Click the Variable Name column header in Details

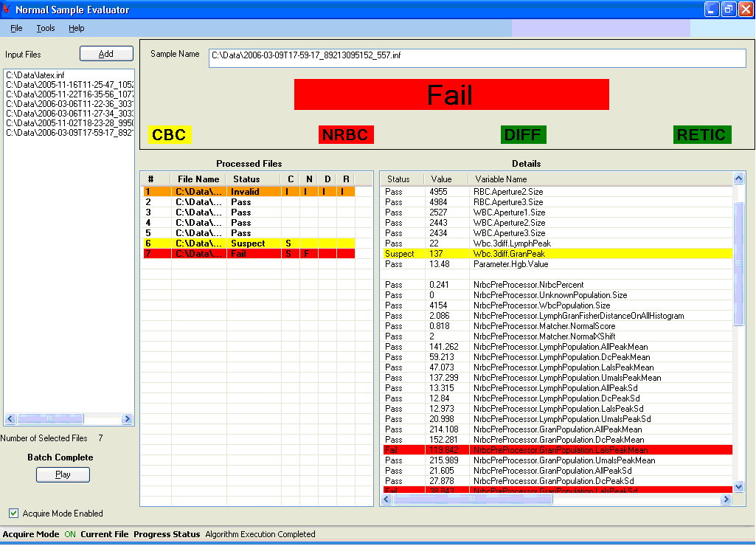click(x=501, y=179)
